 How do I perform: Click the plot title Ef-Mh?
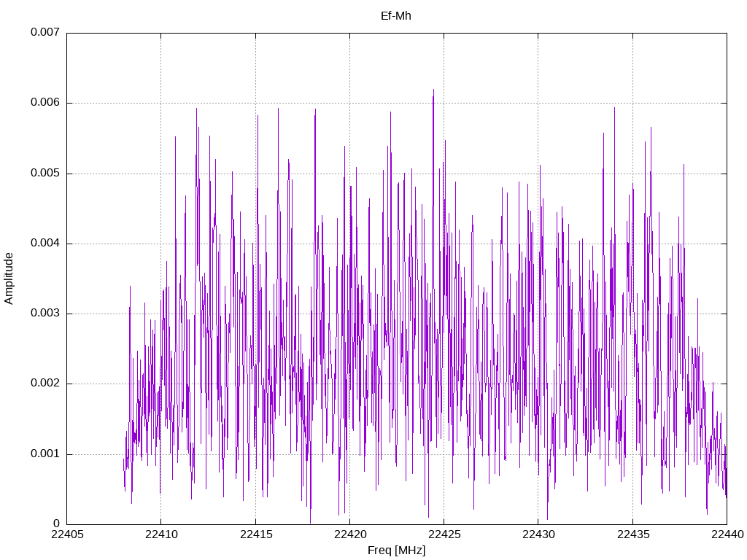(396, 16)
